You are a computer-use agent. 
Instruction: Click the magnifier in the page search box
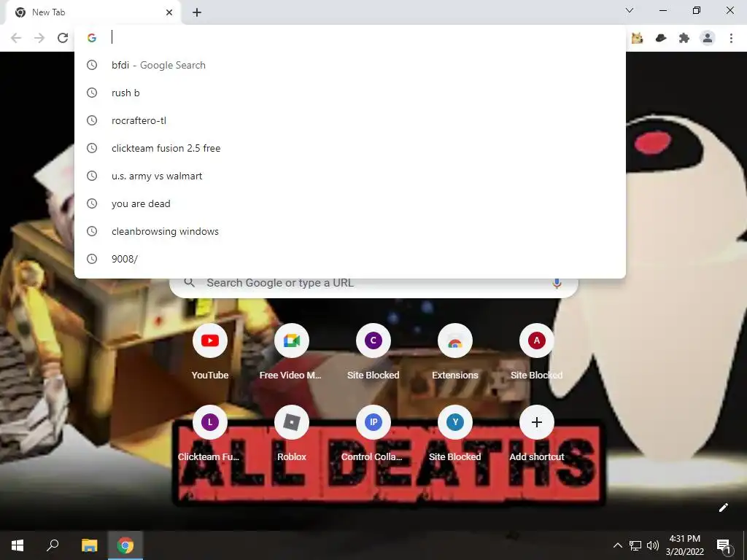(x=190, y=283)
